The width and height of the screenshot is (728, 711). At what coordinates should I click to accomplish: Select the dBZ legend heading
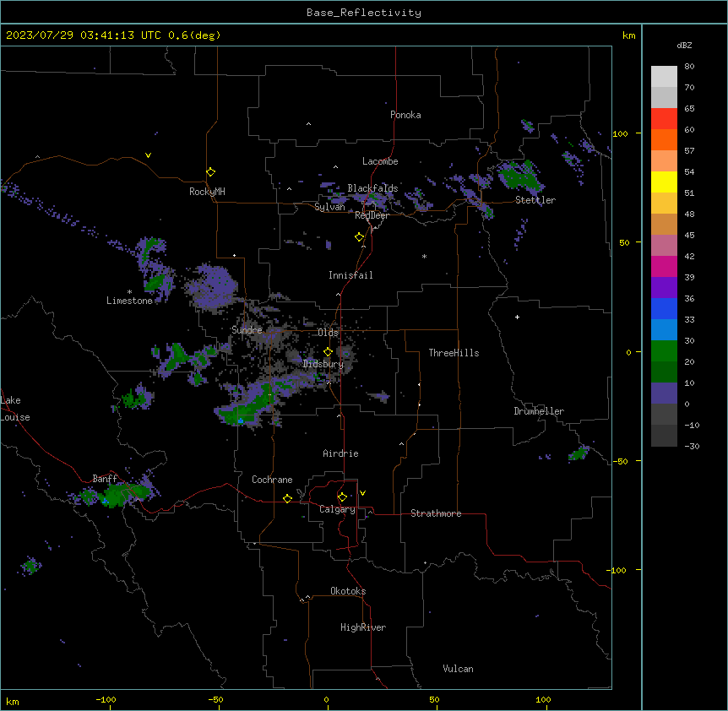(684, 45)
